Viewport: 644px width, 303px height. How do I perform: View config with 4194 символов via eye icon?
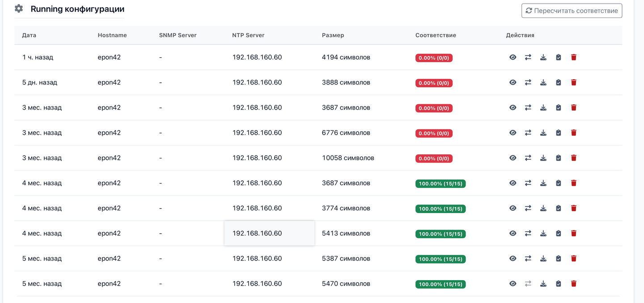[x=513, y=57]
